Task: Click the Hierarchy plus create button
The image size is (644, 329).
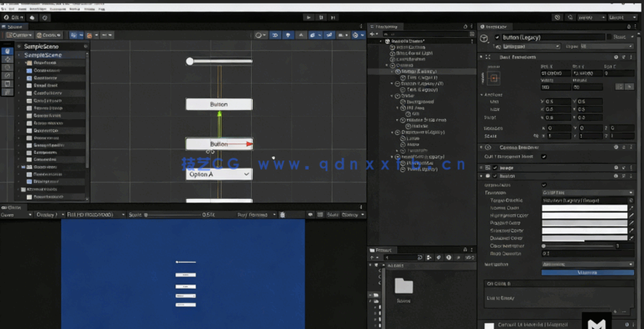Action: (374, 34)
